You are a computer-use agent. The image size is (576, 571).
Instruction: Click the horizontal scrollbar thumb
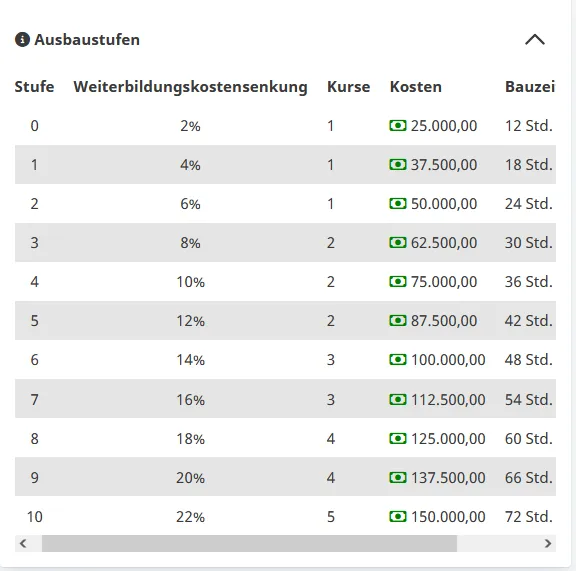point(249,543)
